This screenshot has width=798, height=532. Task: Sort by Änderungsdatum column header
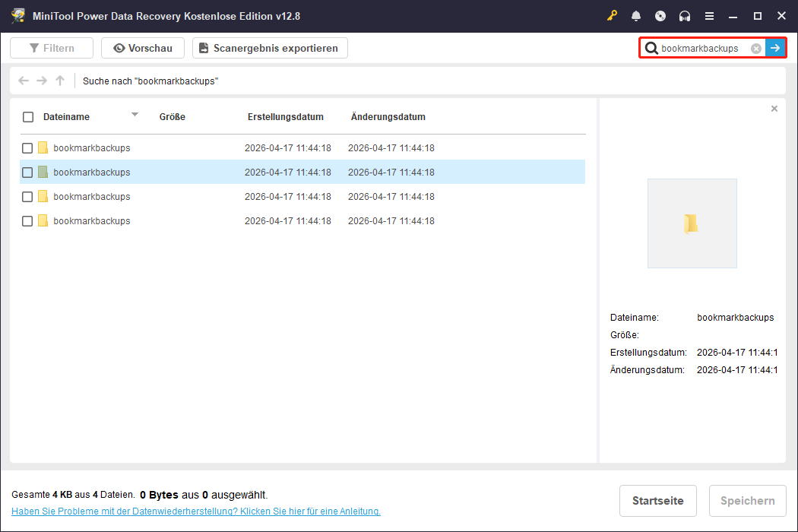click(x=388, y=116)
